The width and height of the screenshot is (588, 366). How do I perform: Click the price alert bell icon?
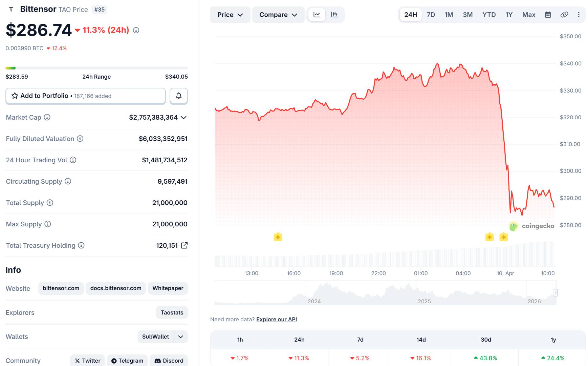(178, 96)
